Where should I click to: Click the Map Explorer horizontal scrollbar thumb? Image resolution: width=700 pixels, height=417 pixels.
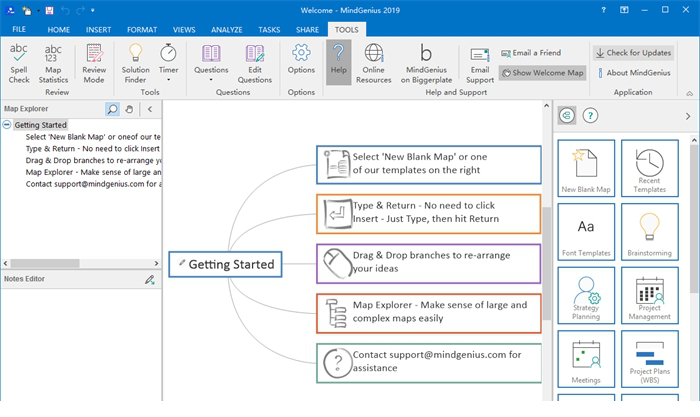pyautogui.click(x=45, y=263)
